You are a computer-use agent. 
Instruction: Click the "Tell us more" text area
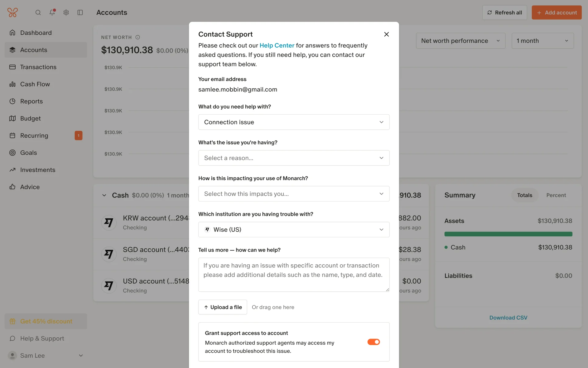click(294, 275)
